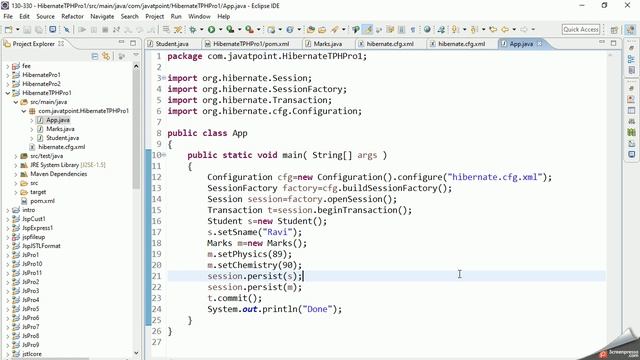Open the Navigate menu

pos(102,16)
